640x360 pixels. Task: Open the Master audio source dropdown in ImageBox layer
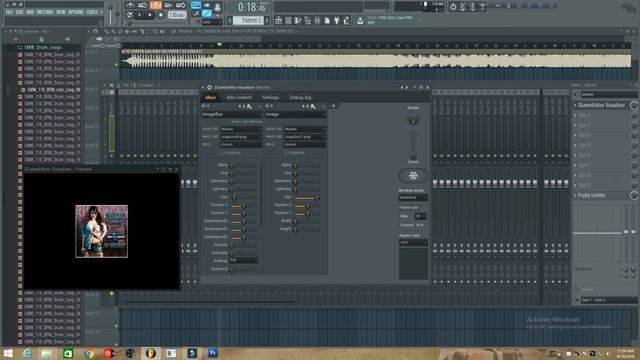point(241,129)
